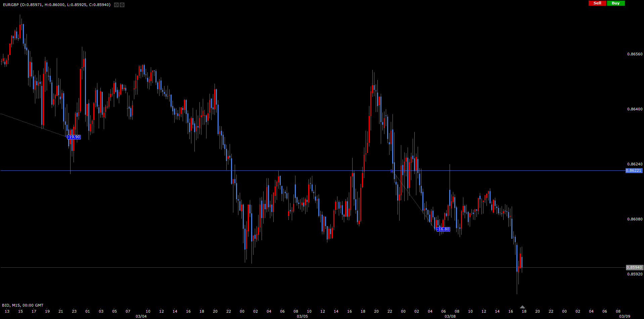644x319 pixels.
Task: Open chart settings via the gear icon
Action: point(122,5)
